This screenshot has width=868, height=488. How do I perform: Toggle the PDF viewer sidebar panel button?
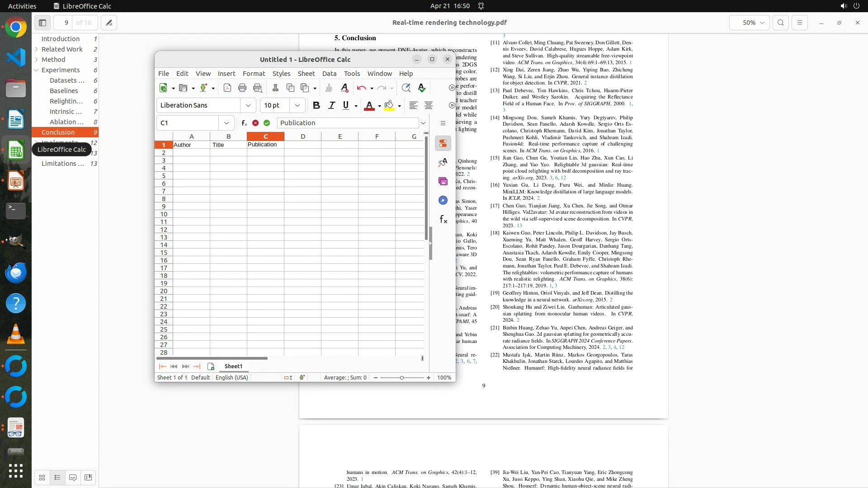(42, 23)
